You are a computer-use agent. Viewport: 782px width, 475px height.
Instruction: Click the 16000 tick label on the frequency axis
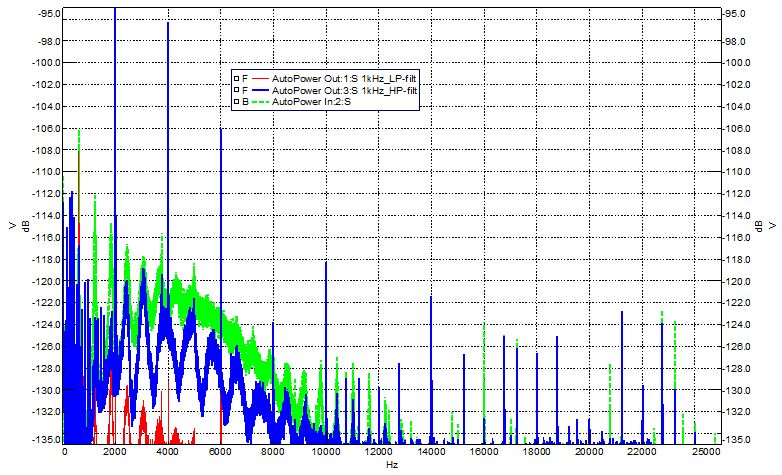[484, 452]
